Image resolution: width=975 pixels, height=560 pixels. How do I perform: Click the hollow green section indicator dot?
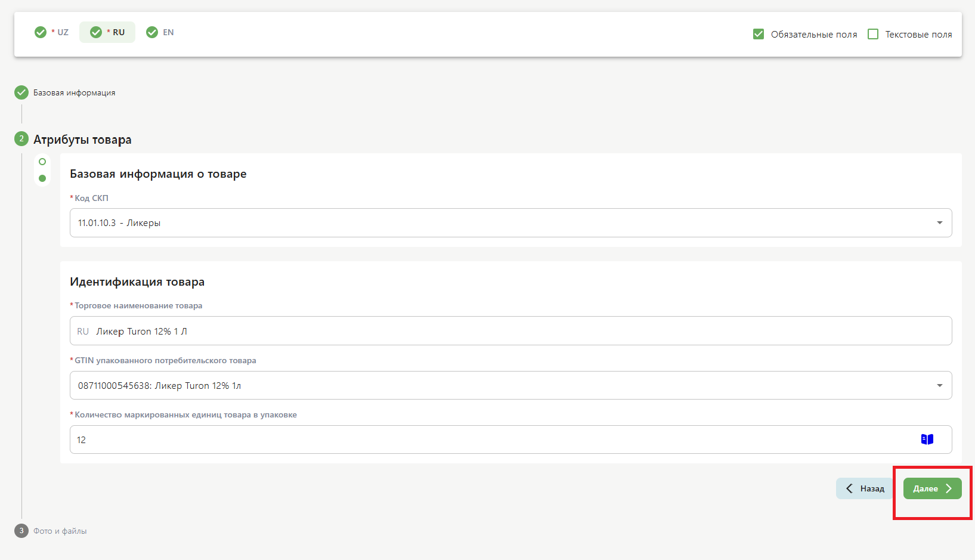[x=42, y=162]
